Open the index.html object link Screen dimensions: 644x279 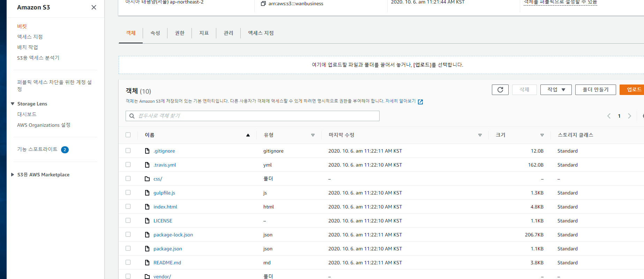pos(165,207)
